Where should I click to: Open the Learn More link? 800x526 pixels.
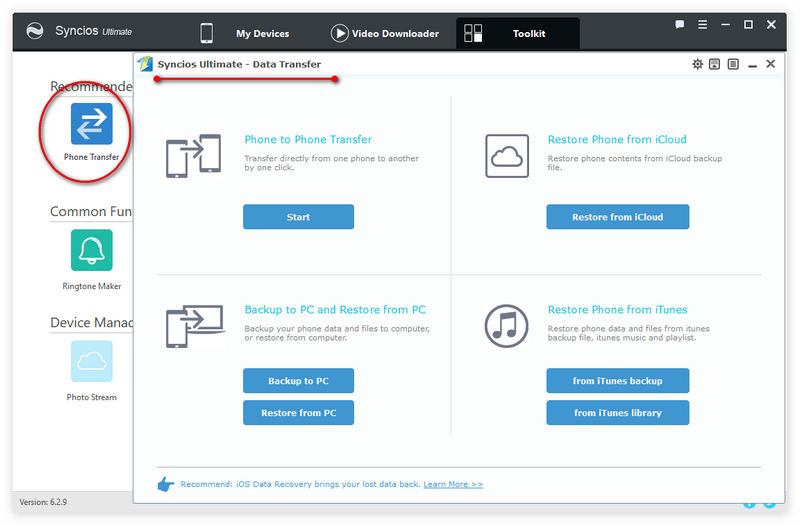tap(453, 484)
